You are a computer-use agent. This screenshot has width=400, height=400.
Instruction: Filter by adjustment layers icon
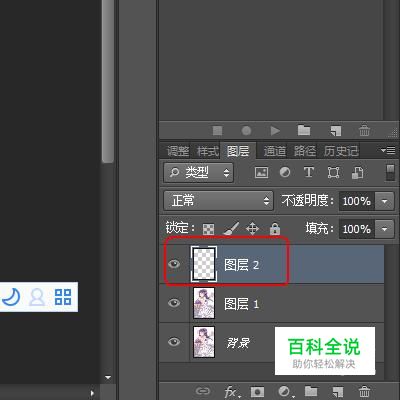[x=285, y=172]
